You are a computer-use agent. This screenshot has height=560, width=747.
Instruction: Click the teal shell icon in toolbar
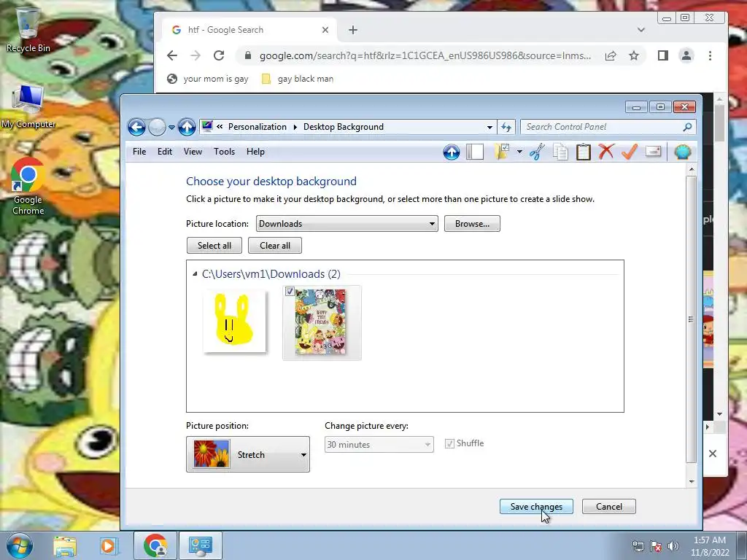click(x=683, y=152)
